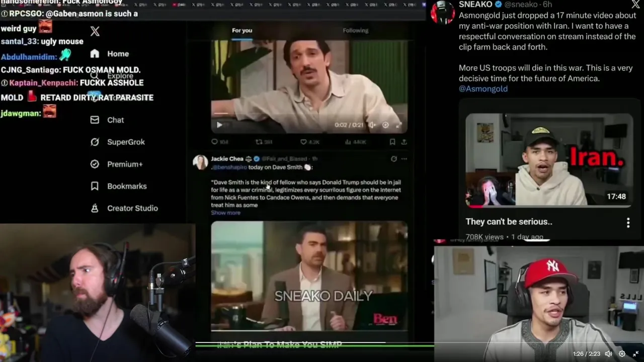Click the X logo in the sidebar
644x362 pixels.
(95, 32)
